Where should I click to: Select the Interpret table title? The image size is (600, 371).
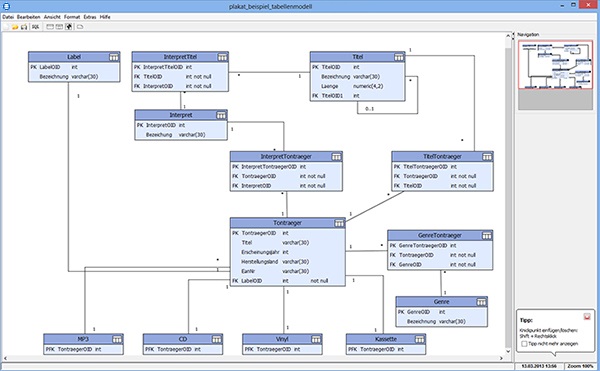[x=181, y=115]
